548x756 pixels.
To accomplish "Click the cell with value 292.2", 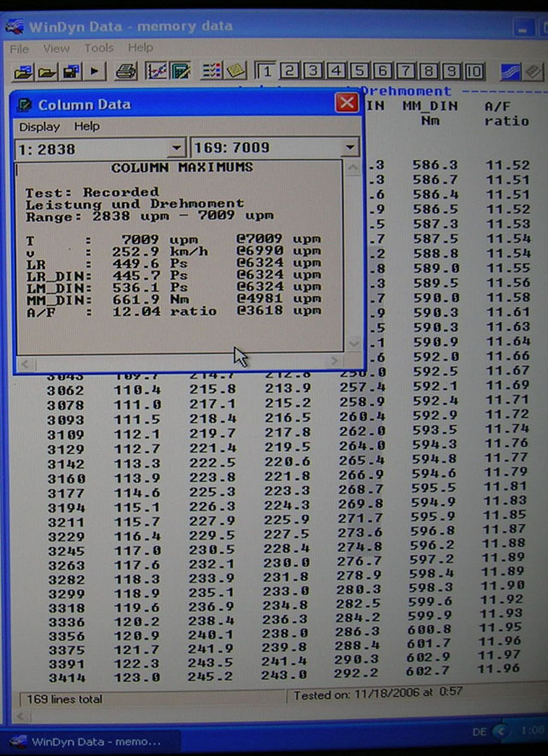I will pyautogui.click(x=356, y=673).
